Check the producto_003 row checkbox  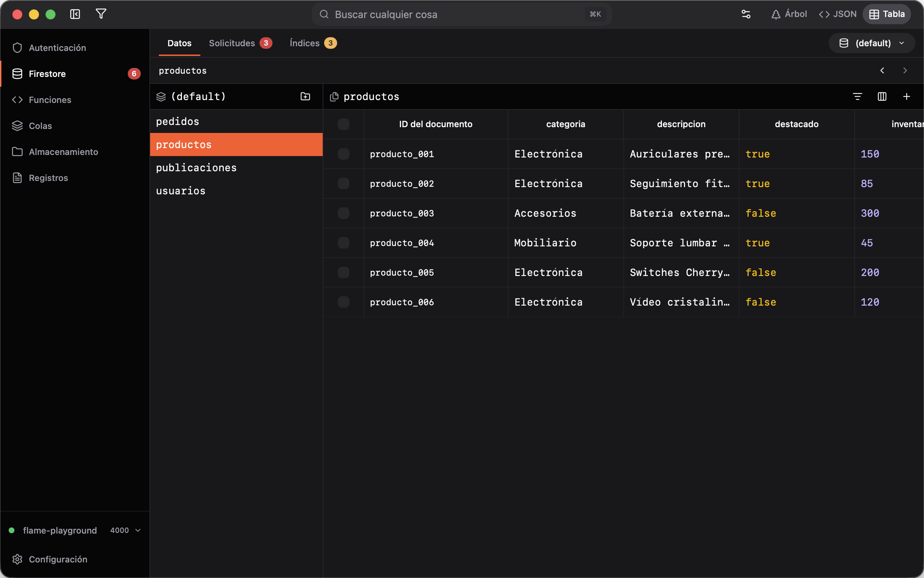tap(344, 213)
